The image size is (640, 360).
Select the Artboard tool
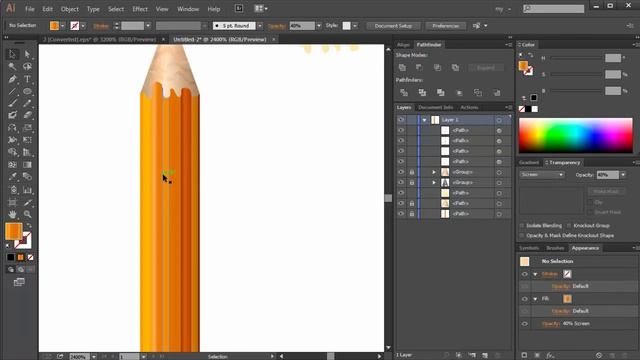coord(12,202)
